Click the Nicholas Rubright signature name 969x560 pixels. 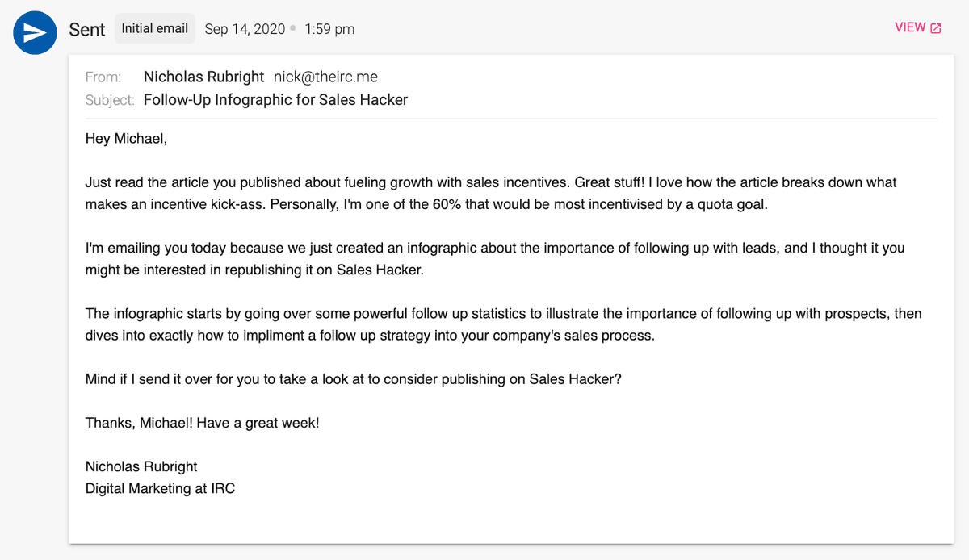point(141,466)
